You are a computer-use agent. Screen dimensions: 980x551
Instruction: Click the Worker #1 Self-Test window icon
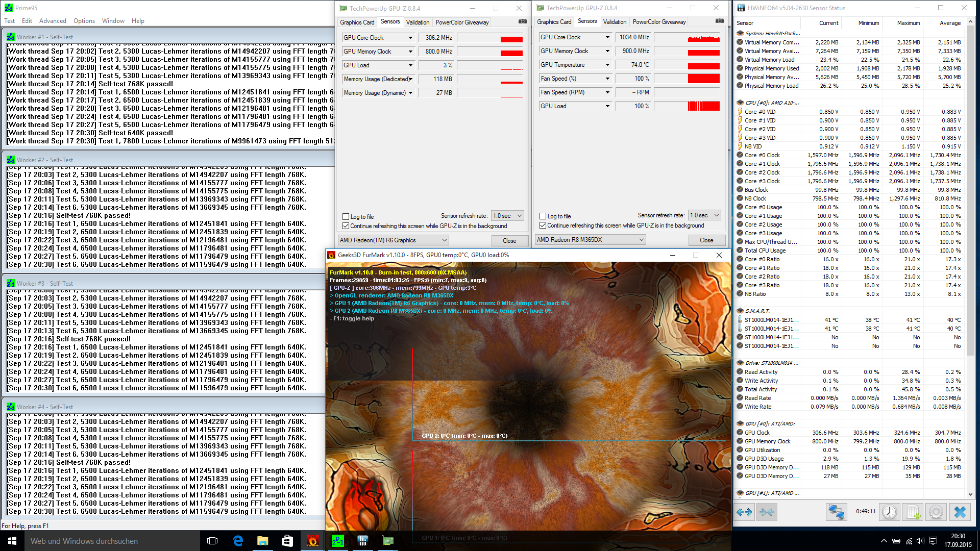click(x=11, y=37)
